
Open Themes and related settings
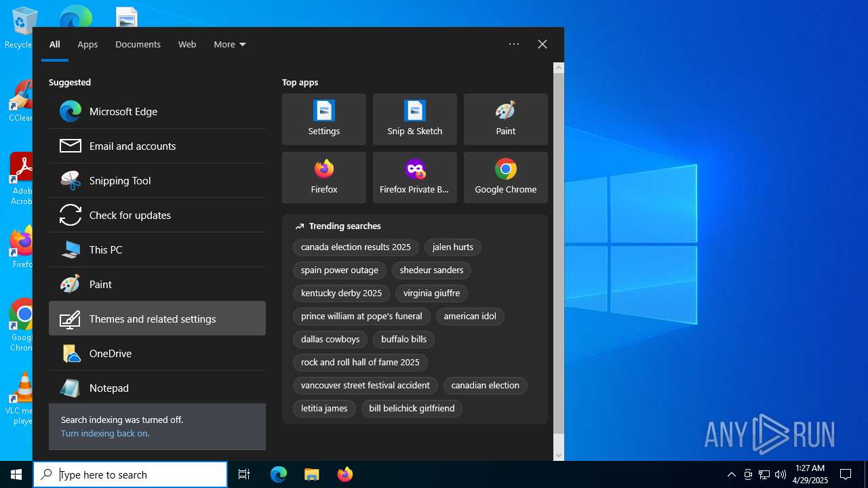pyautogui.click(x=157, y=319)
